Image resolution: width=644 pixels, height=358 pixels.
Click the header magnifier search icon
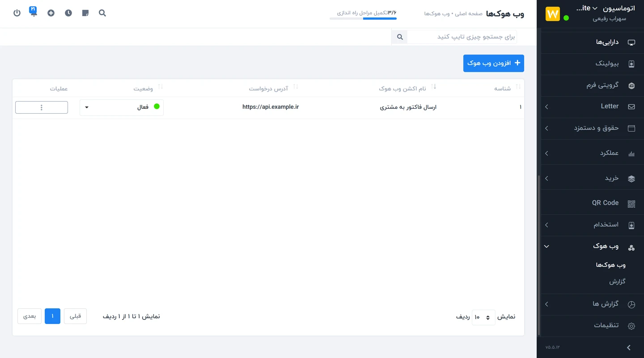tap(102, 13)
